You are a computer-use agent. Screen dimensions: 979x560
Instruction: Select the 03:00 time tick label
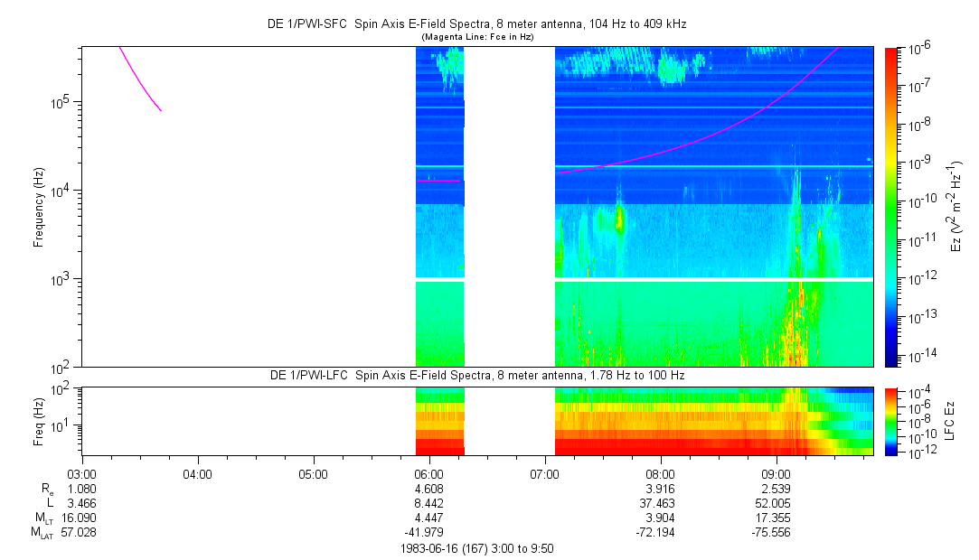[x=82, y=474]
